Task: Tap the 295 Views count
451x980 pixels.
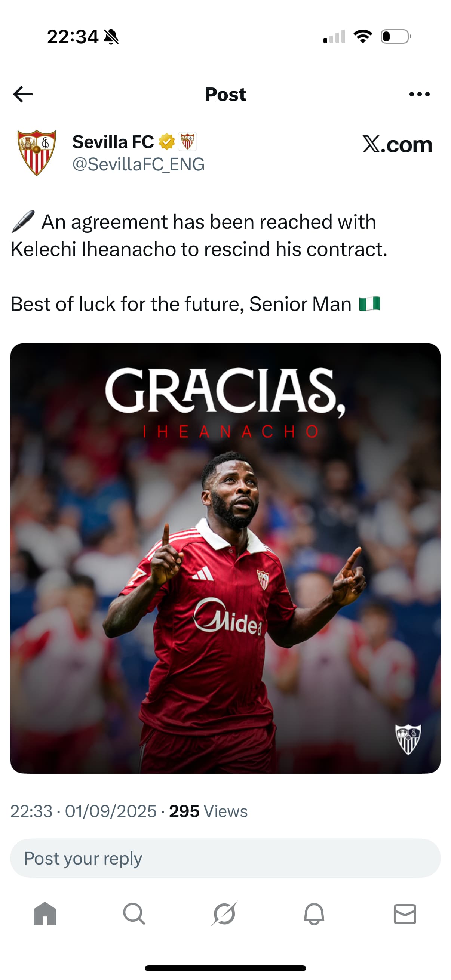Action: click(x=208, y=811)
